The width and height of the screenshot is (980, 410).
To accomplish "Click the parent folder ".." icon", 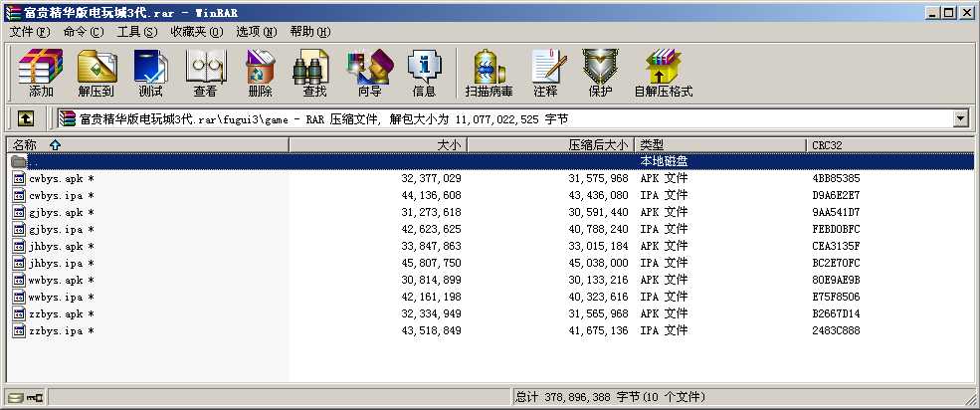I will 19,161.
